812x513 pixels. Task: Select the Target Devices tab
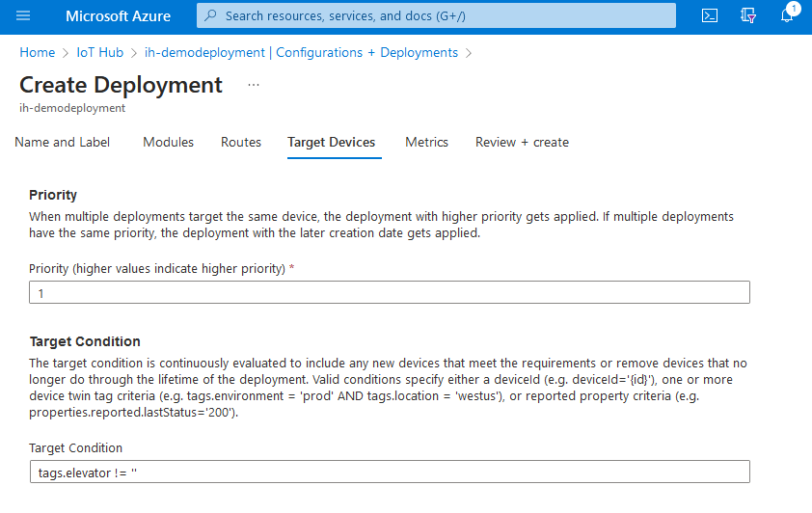pos(332,142)
